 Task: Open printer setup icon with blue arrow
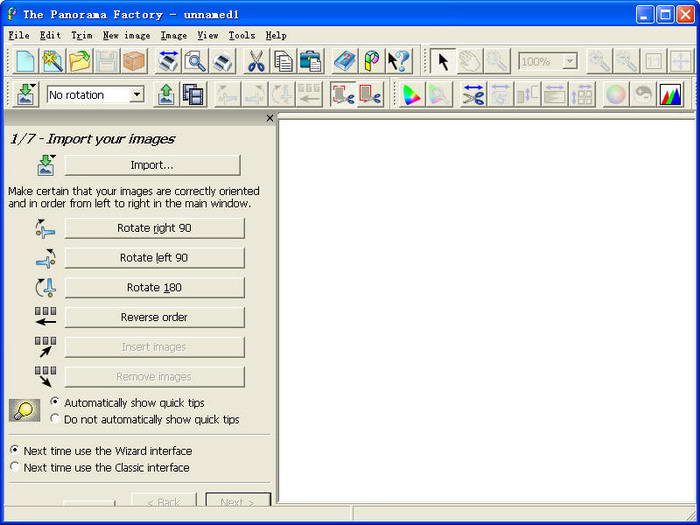[x=168, y=61]
